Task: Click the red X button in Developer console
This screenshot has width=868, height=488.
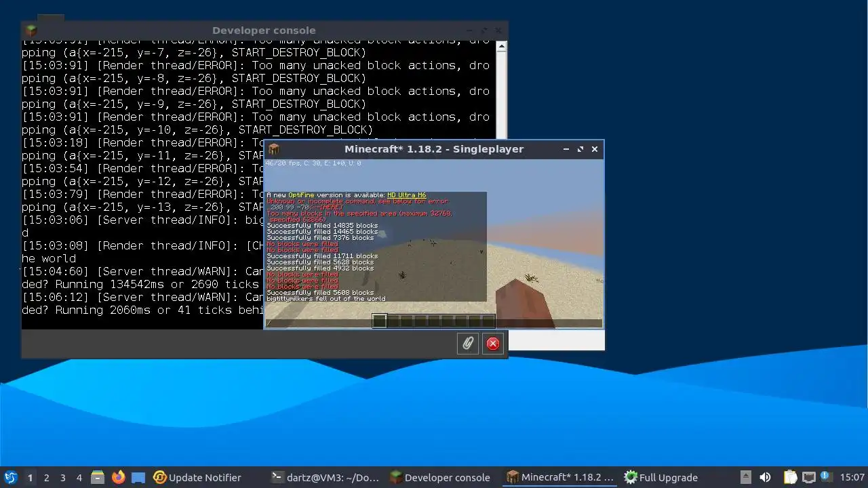Action: coord(493,344)
